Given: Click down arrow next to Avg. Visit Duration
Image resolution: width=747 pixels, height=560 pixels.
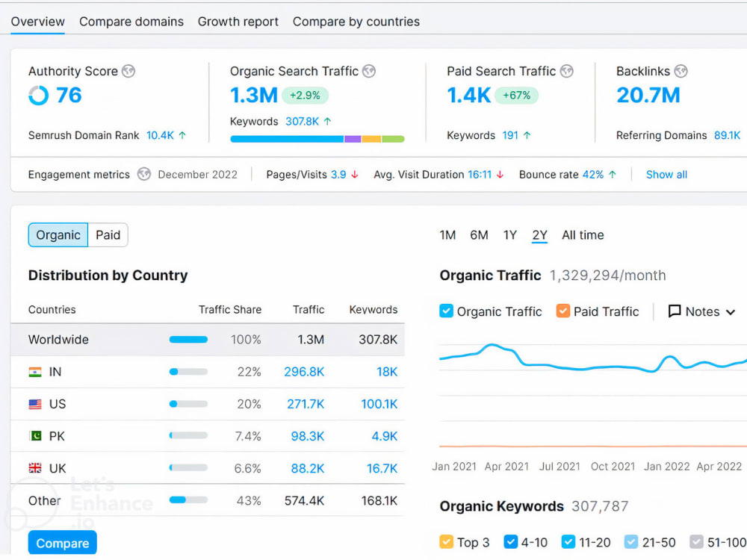Looking at the screenshot, I should point(500,175).
